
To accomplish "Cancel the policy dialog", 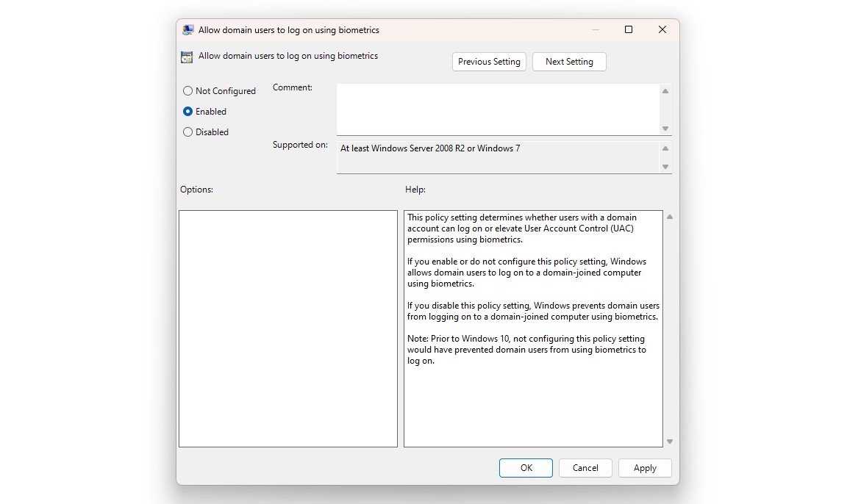I will coord(585,468).
